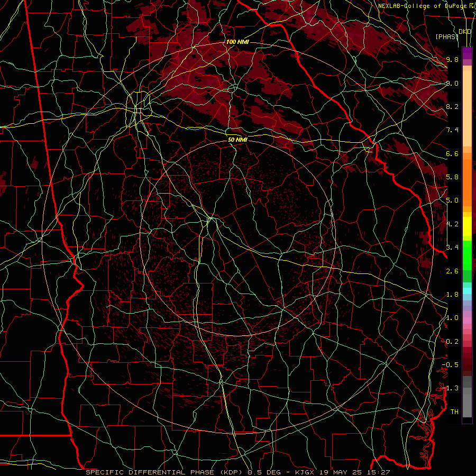Select the 9.0 value on the scale
The width and height of the screenshot is (476, 476).
tap(452, 83)
